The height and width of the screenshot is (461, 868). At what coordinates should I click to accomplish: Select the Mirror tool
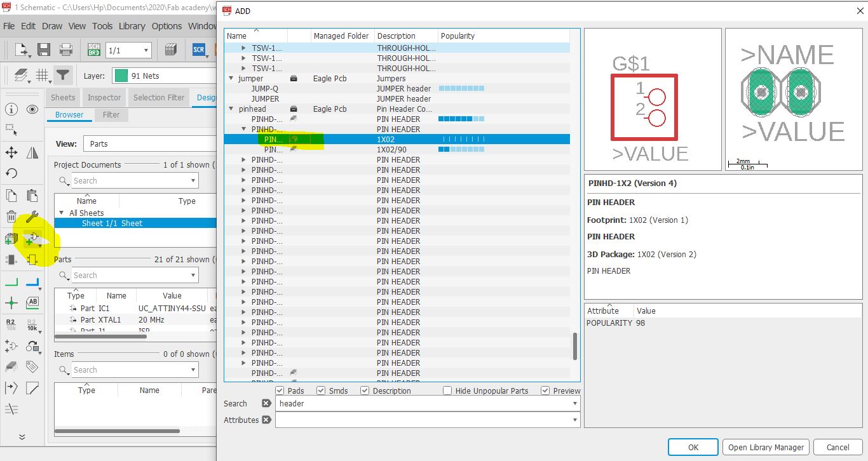tap(32, 152)
